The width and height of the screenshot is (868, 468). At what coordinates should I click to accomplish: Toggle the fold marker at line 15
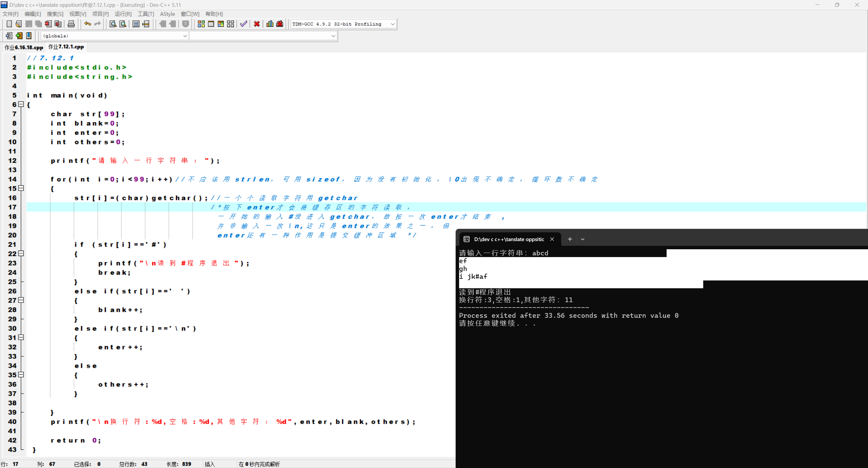coord(21,188)
